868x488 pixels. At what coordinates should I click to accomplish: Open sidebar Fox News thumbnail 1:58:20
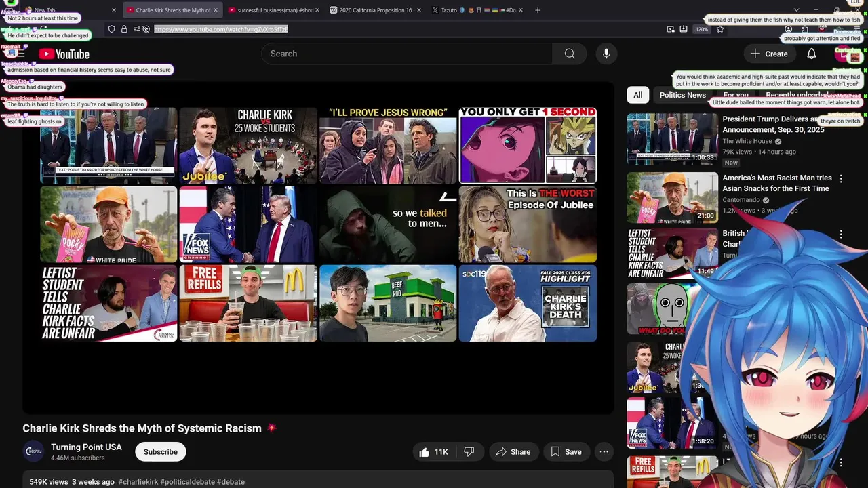(x=672, y=423)
